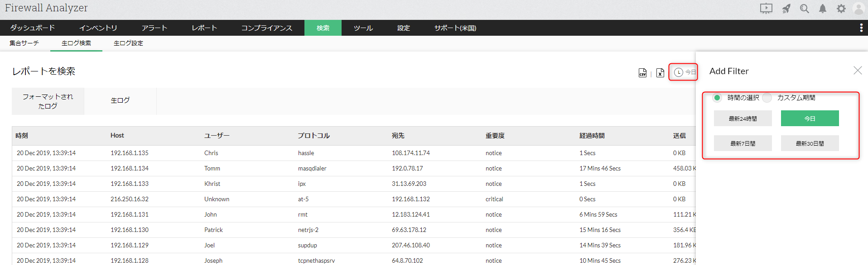Open the 検索 menu
This screenshot has height=265, width=868.
click(323, 28)
